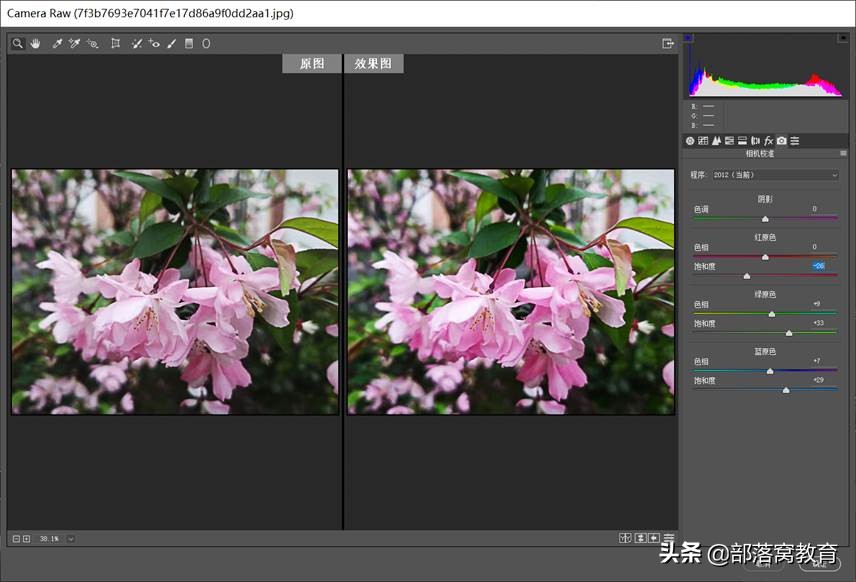Image resolution: width=856 pixels, height=582 pixels.
Task: Select the Red Eye Removal tool
Action: pyautogui.click(x=155, y=43)
